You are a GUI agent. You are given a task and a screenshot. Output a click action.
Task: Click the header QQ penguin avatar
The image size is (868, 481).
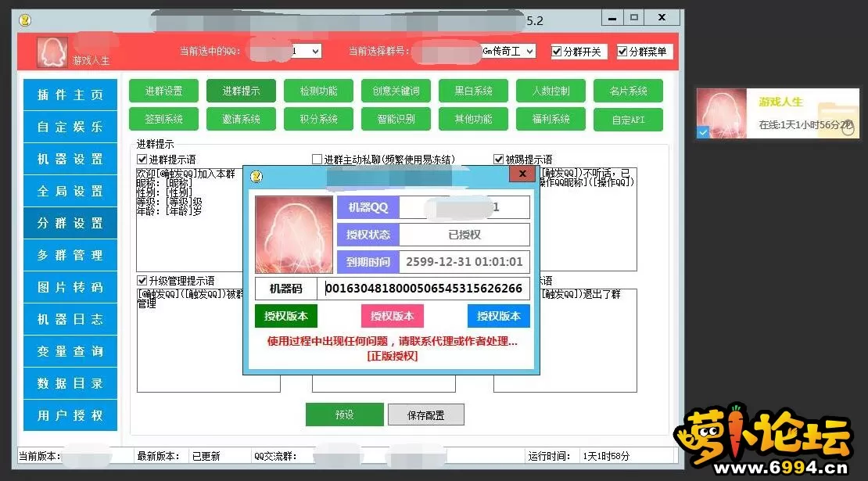pyautogui.click(x=52, y=52)
